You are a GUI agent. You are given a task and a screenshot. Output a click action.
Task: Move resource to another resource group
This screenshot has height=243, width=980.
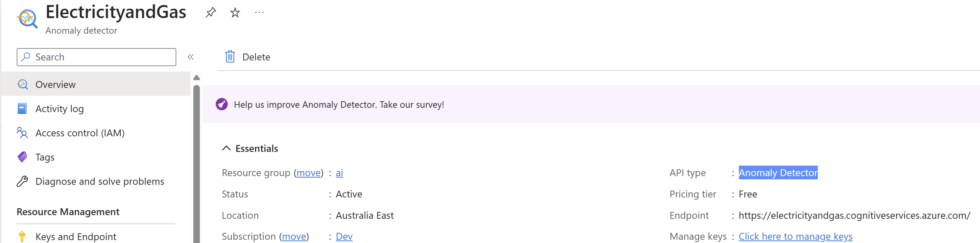(x=308, y=173)
